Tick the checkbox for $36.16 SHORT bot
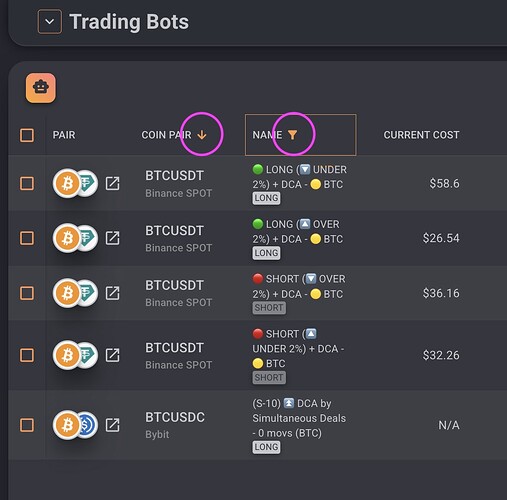 point(27,293)
